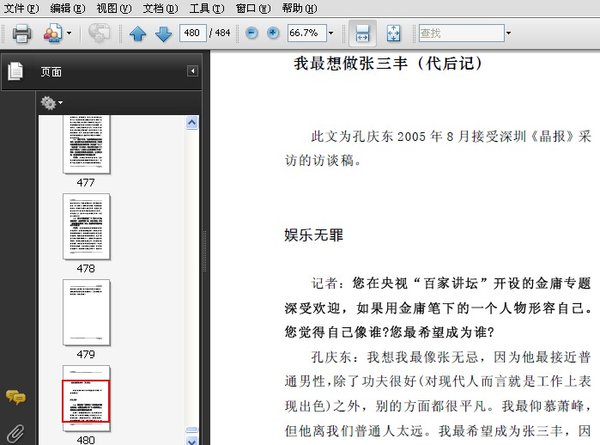Open the 文件(F) menu
The width and height of the screenshot is (600, 445).
click(21, 8)
